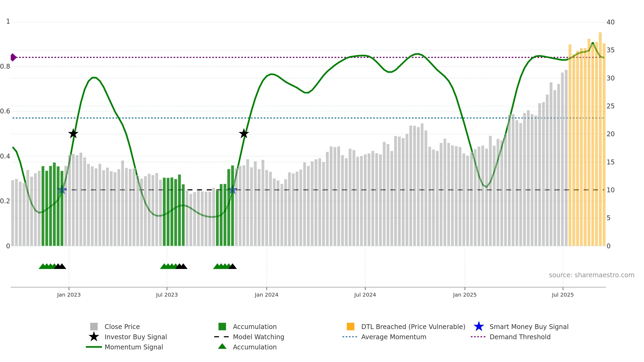Click the blue star Smart Money legend icon

pyautogui.click(x=479, y=327)
